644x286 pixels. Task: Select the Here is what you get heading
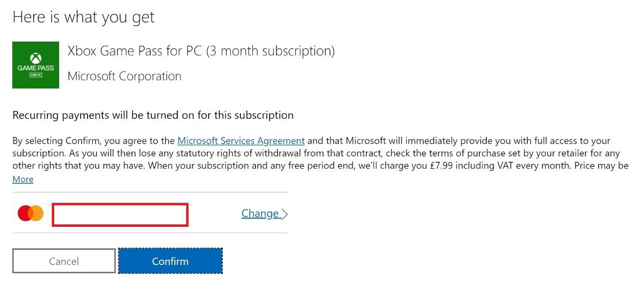pos(84,17)
